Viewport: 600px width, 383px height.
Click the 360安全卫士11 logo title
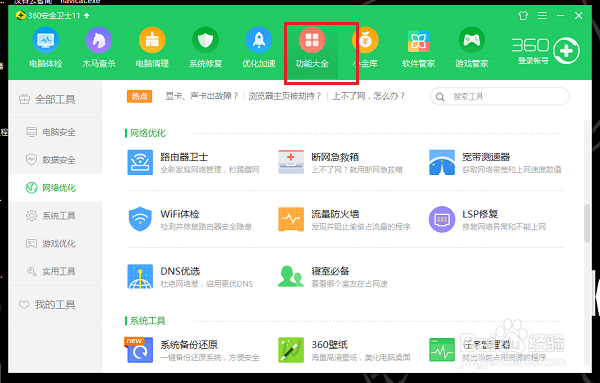click(x=48, y=16)
